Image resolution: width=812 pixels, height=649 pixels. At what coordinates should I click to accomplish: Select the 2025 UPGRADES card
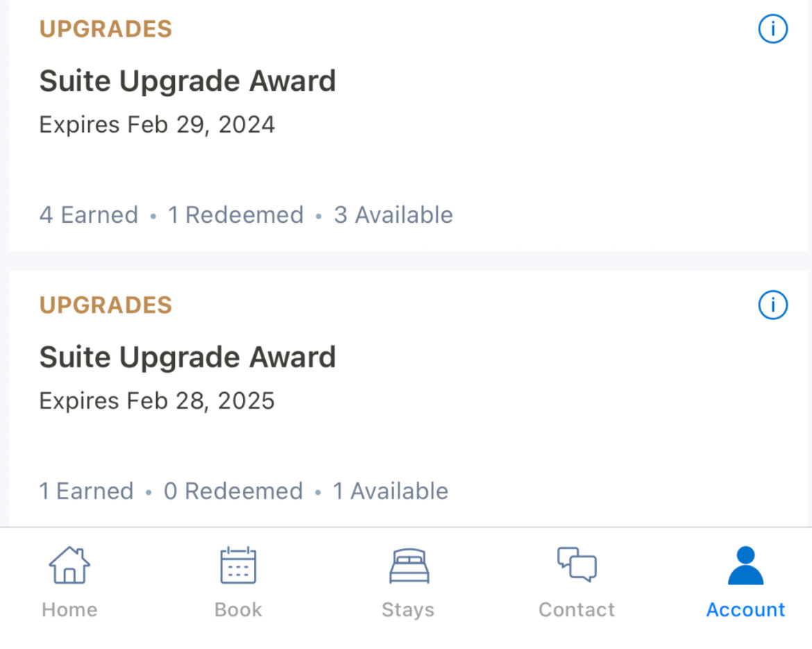[x=278, y=401]
